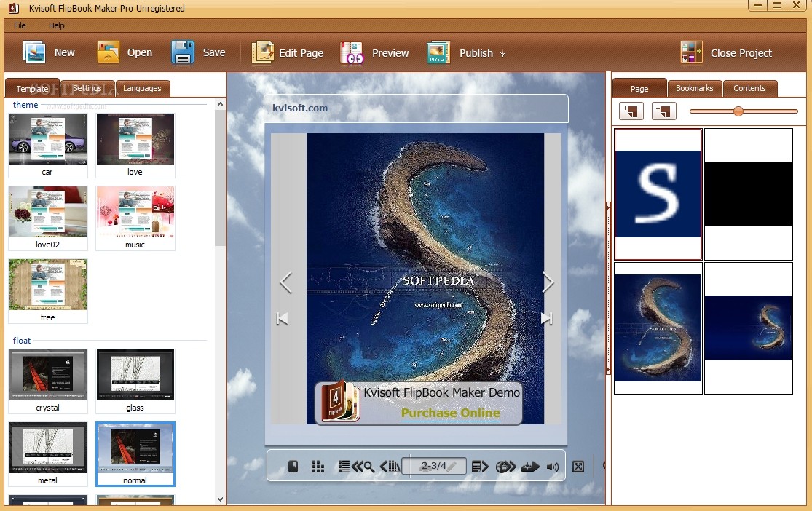Screen dimensions: 812x511
Task: Adjust the page thumbnail size slider
Action: tap(738, 111)
